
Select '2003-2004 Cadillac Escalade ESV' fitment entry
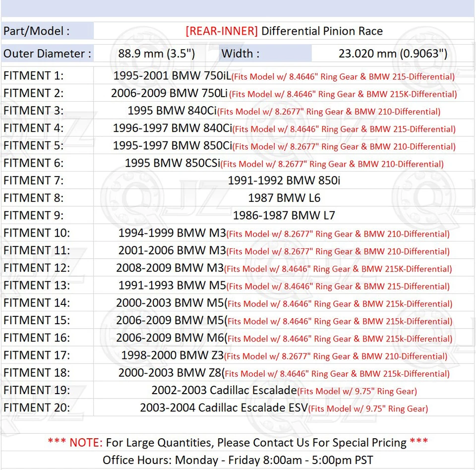(x=224, y=408)
